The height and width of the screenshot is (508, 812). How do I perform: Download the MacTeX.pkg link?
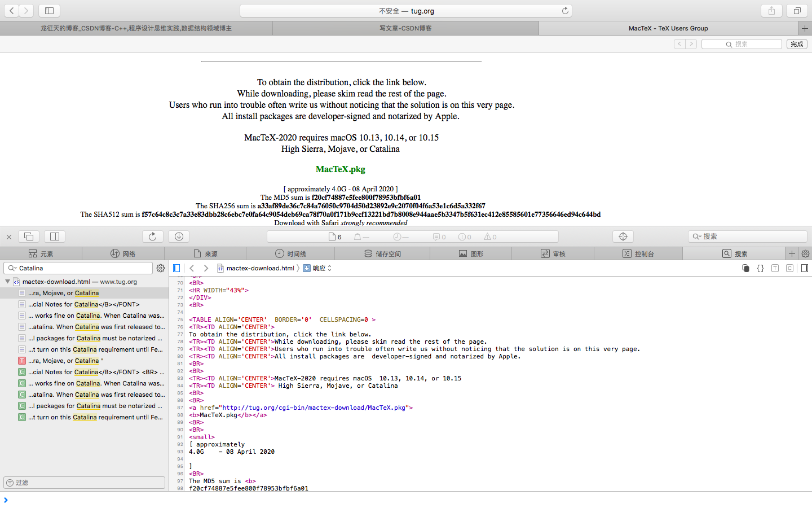click(x=341, y=169)
